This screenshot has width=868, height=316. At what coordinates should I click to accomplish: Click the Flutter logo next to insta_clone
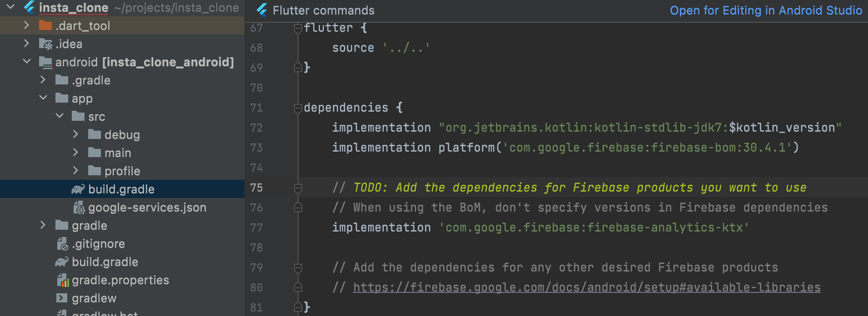pyautogui.click(x=30, y=7)
